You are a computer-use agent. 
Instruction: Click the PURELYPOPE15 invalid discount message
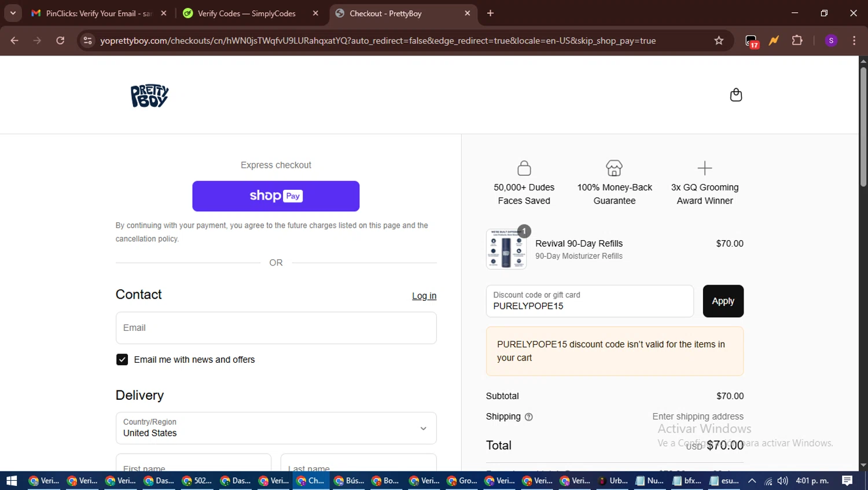(x=615, y=351)
